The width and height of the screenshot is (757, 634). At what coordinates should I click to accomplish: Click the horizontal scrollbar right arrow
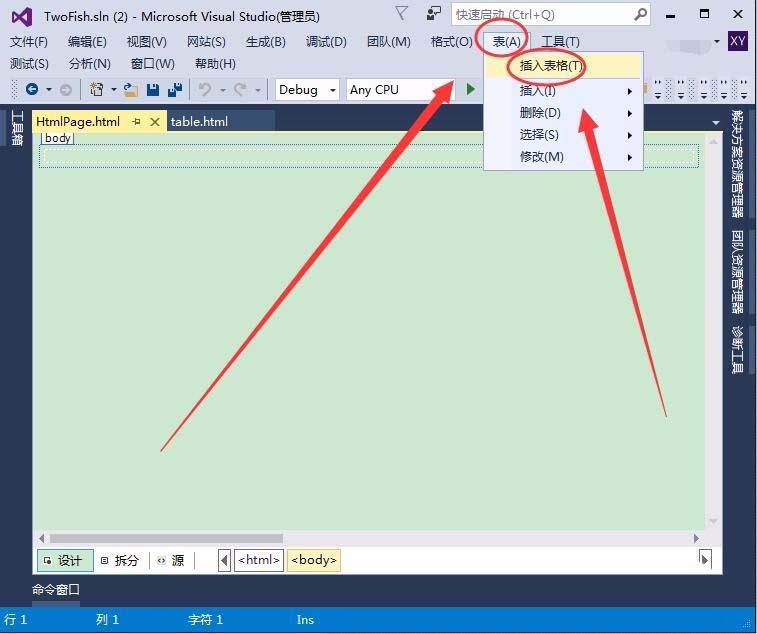pos(696,538)
